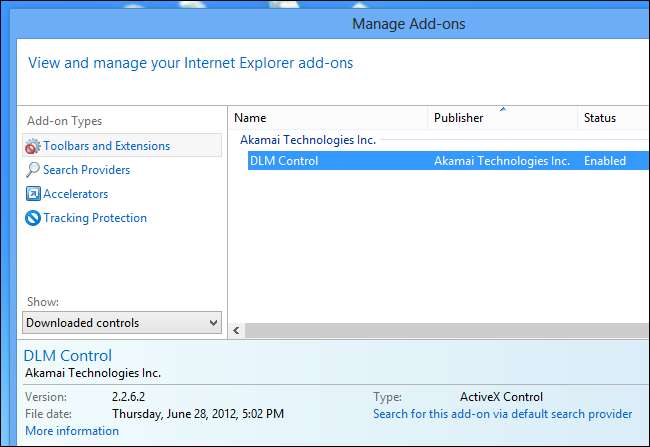Screen dimensions: 650x447
Task: Collapse the Akamai Technologies Inc. group header
Action: tap(307, 140)
